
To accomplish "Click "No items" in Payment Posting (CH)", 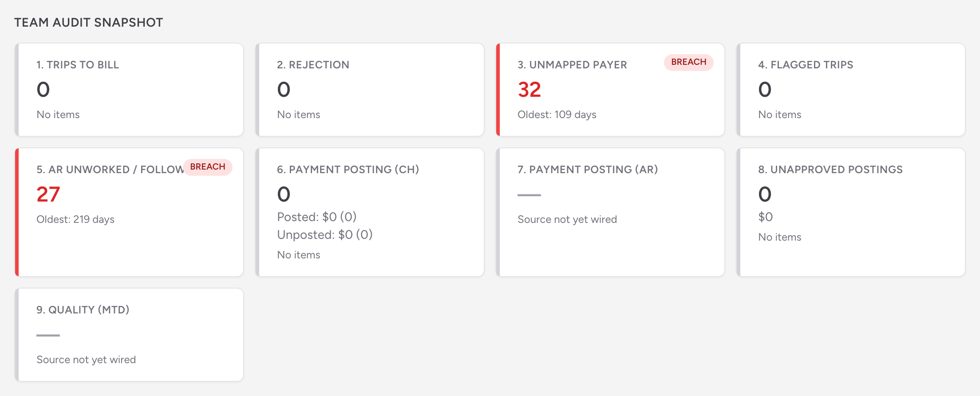I will [299, 255].
